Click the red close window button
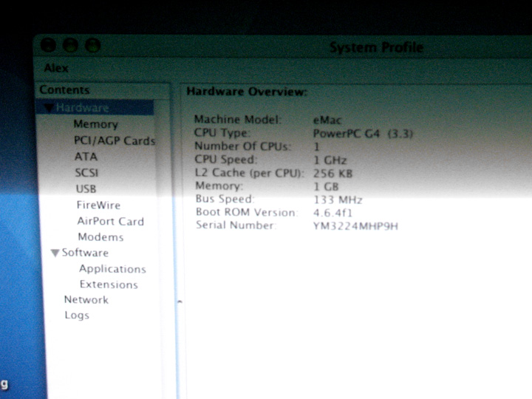Image resolution: width=532 pixels, height=399 pixels. point(48,45)
